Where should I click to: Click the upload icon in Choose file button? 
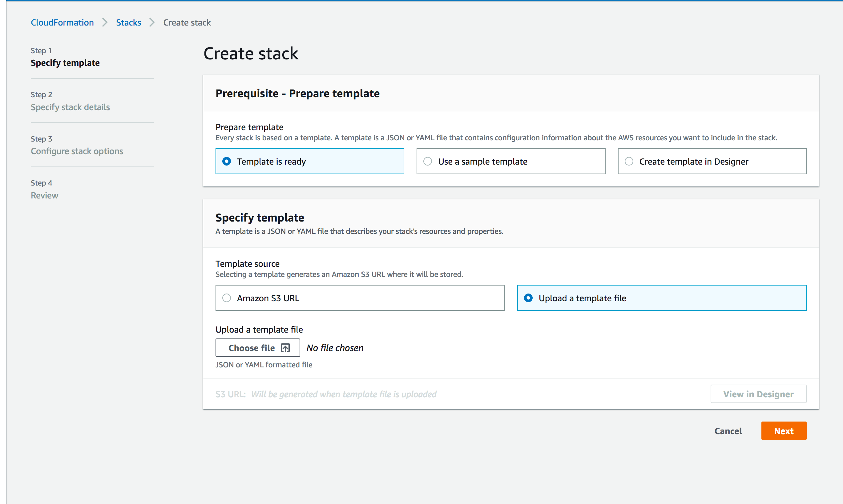285,348
